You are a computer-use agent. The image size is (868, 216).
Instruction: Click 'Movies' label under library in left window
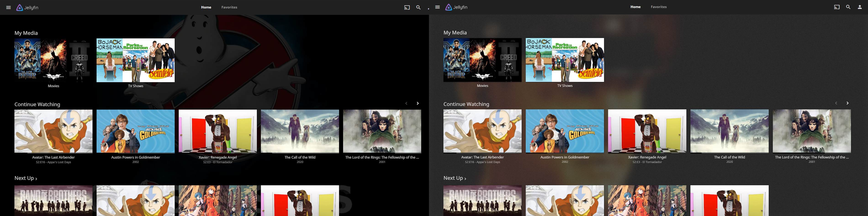tap(53, 86)
